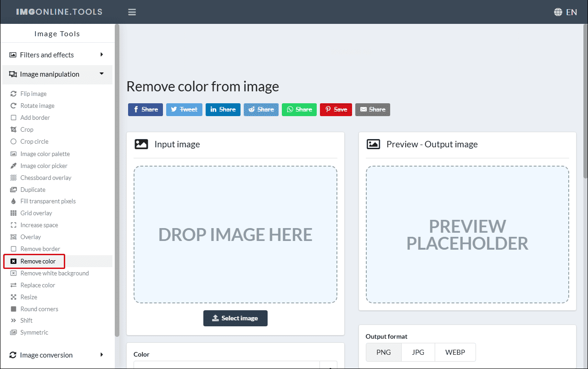
Task: Open the hamburger navigation menu
Action: (x=132, y=12)
